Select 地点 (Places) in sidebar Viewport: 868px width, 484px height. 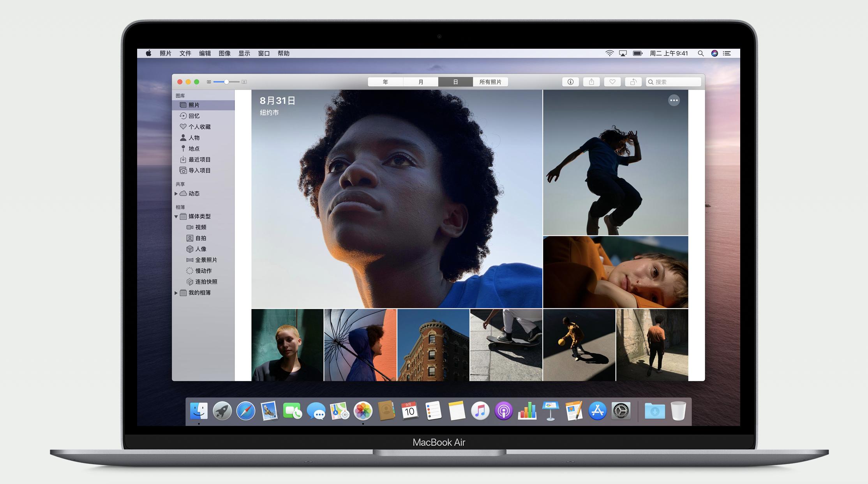pyautogui.click(x=194, y=148)
